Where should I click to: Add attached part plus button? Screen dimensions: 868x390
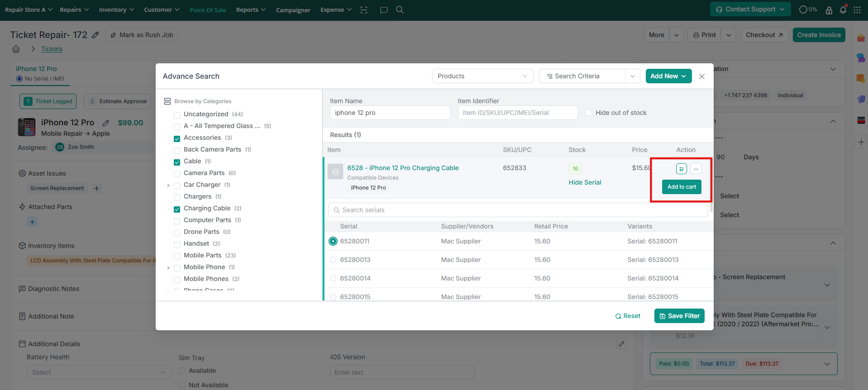click(32, 222)
